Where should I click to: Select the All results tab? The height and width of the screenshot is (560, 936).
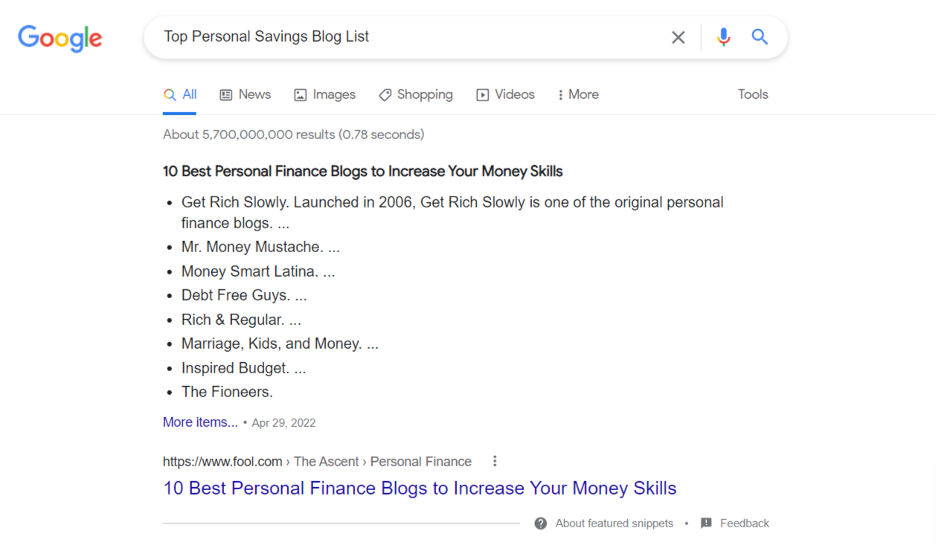[x=180, y=94]
